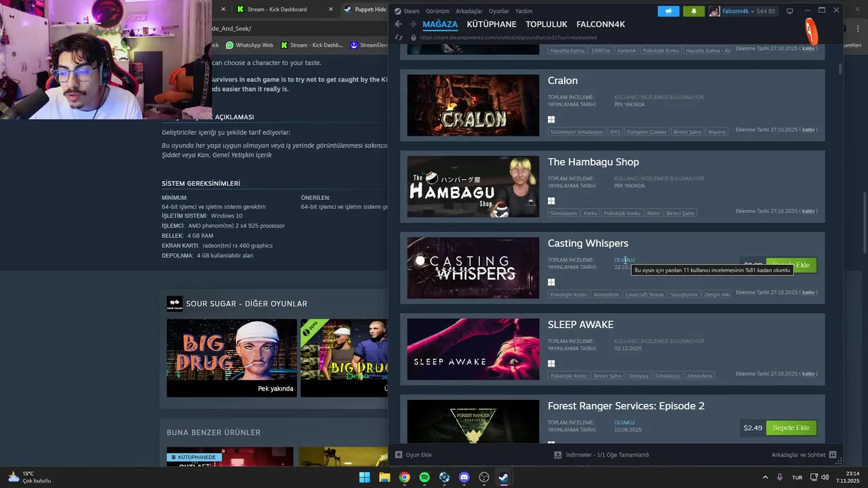This screenshot has height=488, width=868.
Task: Open the WhatsApp Web bookmark in browser
Action: (x=250, y=45)
